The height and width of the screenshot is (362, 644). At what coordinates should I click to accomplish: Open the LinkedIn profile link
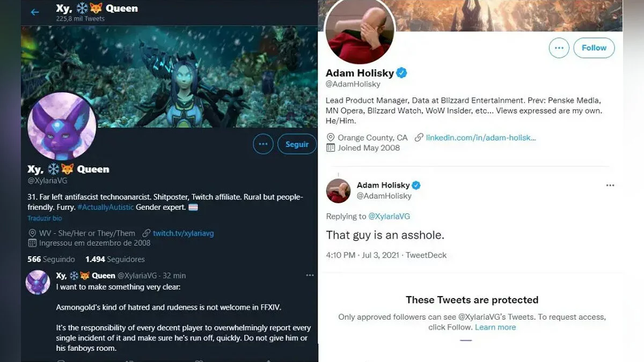(481, 137)
